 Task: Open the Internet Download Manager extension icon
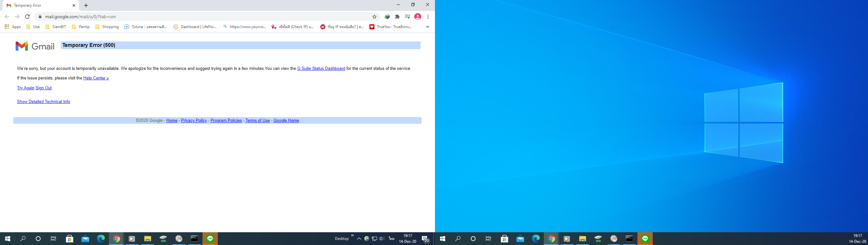click(387, 17)
